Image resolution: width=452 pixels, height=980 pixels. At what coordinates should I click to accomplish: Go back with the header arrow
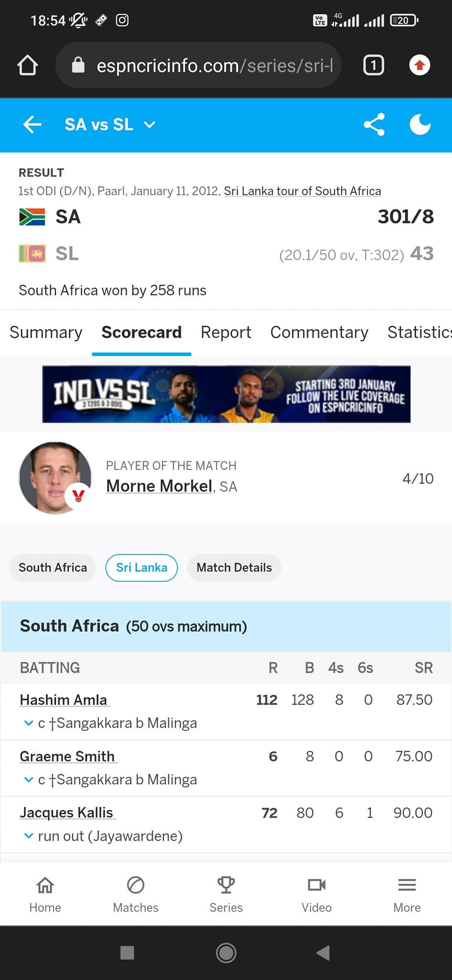pos(32,125)
